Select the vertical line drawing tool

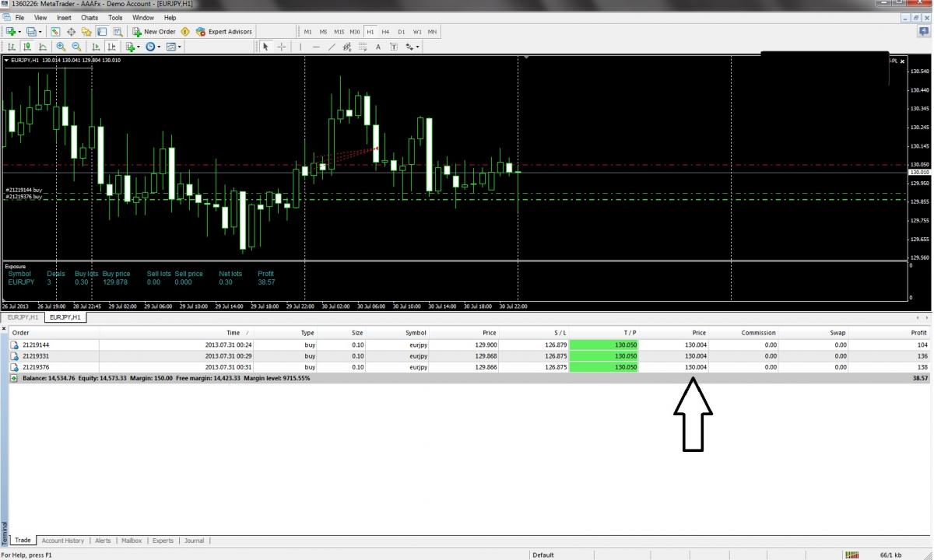[300, 47]
